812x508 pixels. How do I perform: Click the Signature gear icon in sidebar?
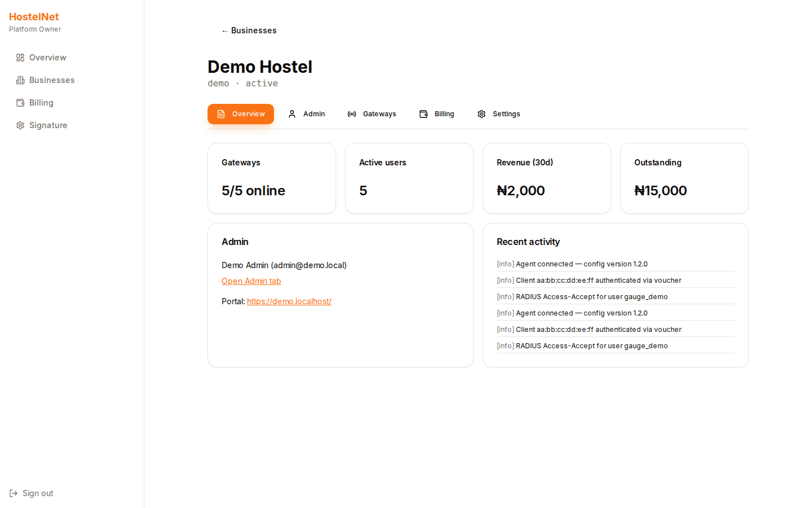[x=20, y=125]
